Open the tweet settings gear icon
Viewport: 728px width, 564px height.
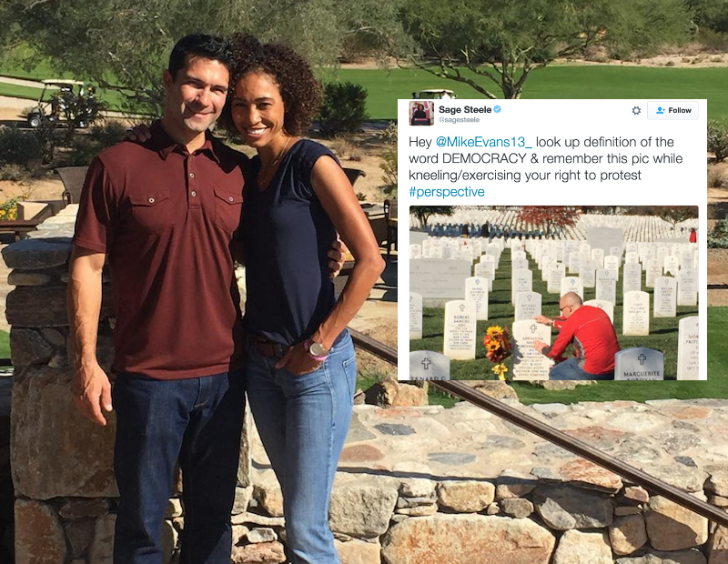pos(636,110)
